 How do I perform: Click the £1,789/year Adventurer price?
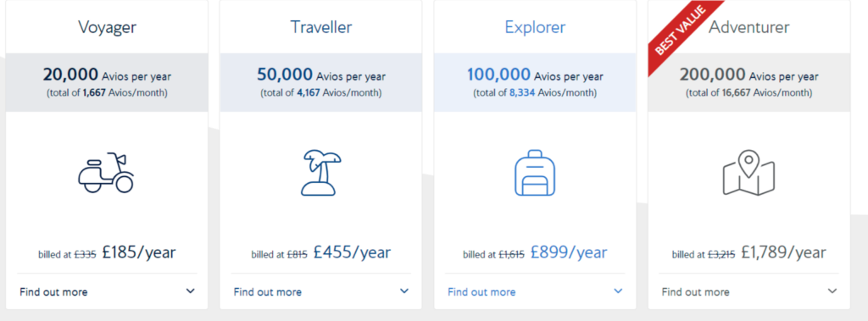(783, 252)
